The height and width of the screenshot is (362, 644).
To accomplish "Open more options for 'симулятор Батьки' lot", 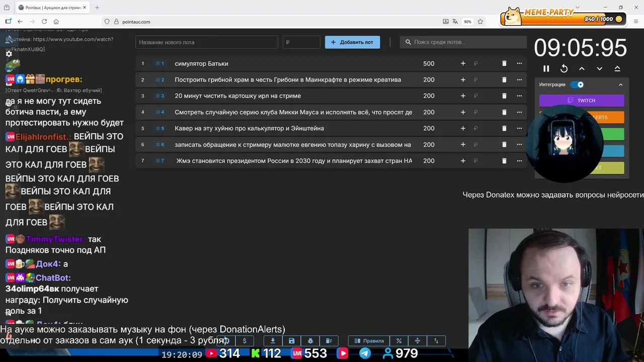I will click(x=519, y=63).
